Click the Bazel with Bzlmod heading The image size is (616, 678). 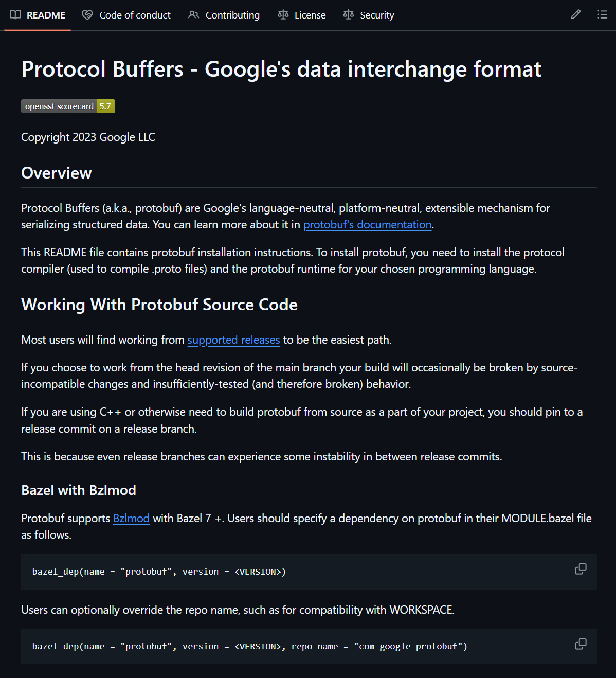[x=79, y=490]
